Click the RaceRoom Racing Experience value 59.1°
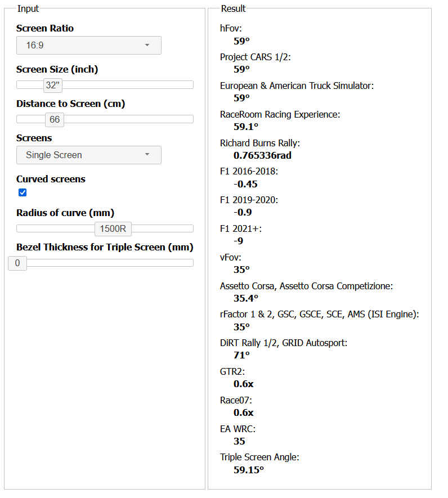 pos(246,127)
